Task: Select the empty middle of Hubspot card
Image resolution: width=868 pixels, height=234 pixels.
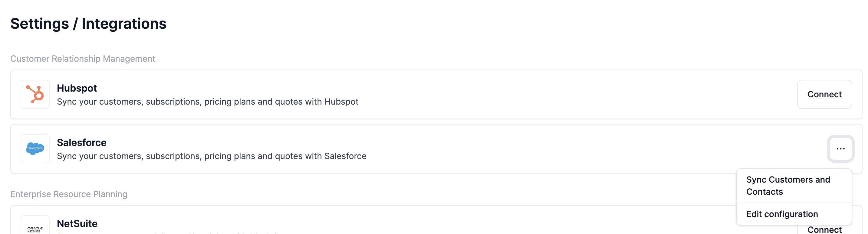Action: pos(573,94)
